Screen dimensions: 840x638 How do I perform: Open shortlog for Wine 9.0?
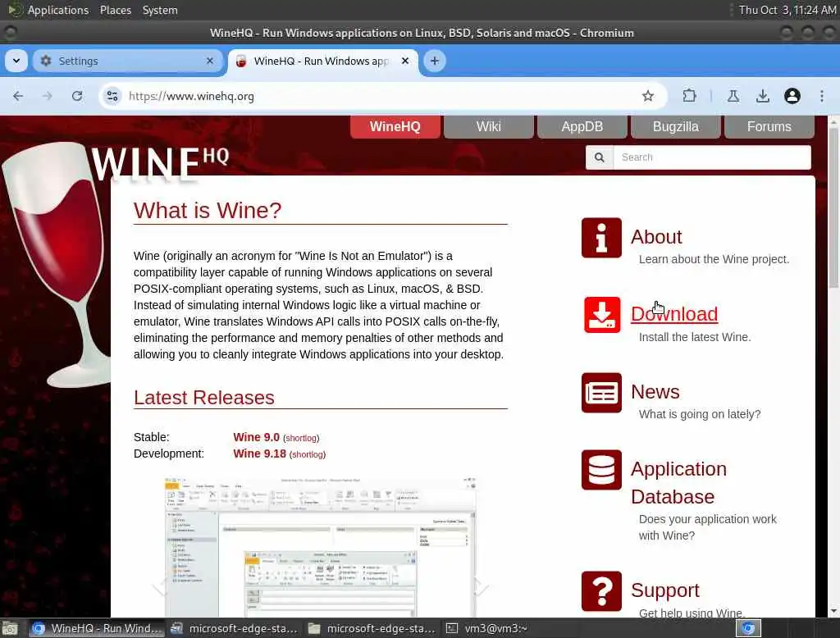[x=301, y=438]
